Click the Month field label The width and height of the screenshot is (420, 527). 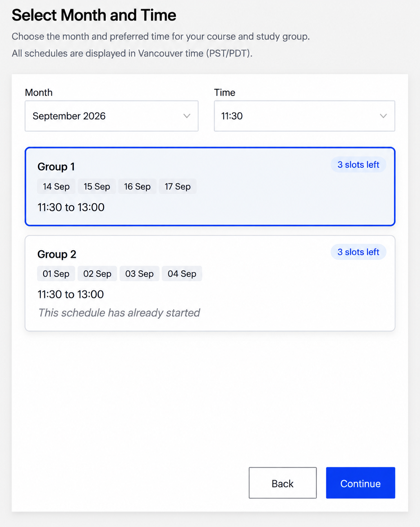(39, 93)
